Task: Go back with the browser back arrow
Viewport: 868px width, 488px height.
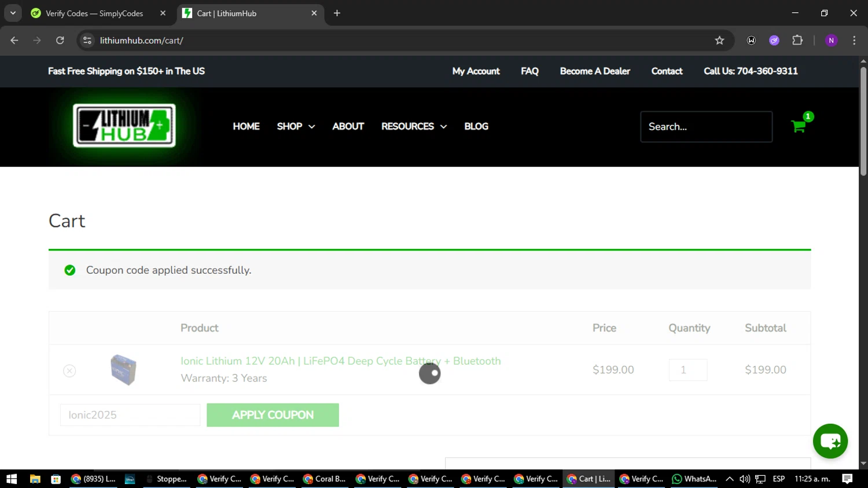Action: [x=14, y=41]
